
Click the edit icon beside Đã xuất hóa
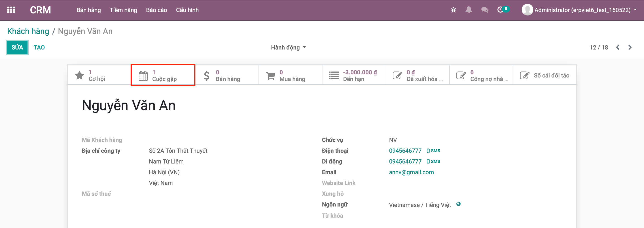click(398, 75)
